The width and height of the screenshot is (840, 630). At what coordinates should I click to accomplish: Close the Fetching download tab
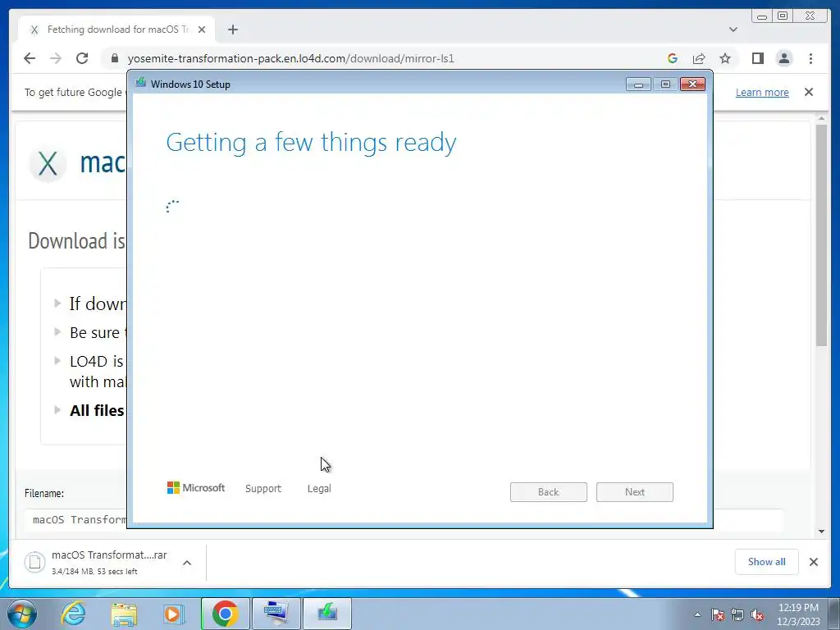[x=202, y=30]
